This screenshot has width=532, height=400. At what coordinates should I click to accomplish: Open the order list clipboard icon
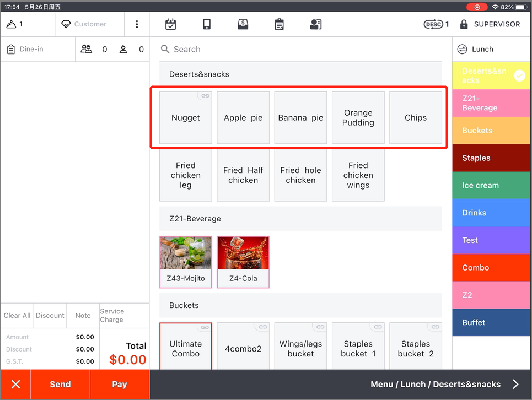[279, 24]
